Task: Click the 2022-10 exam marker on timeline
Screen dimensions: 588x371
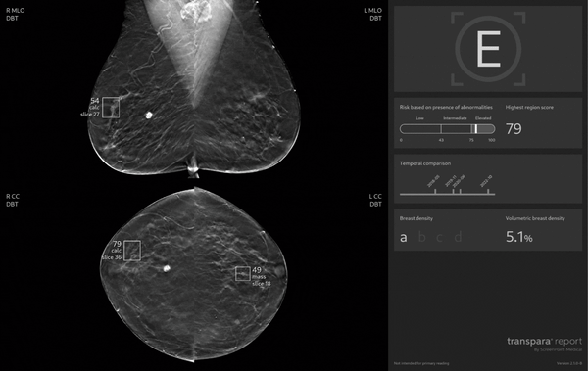Action: click(x=488, y=192)
